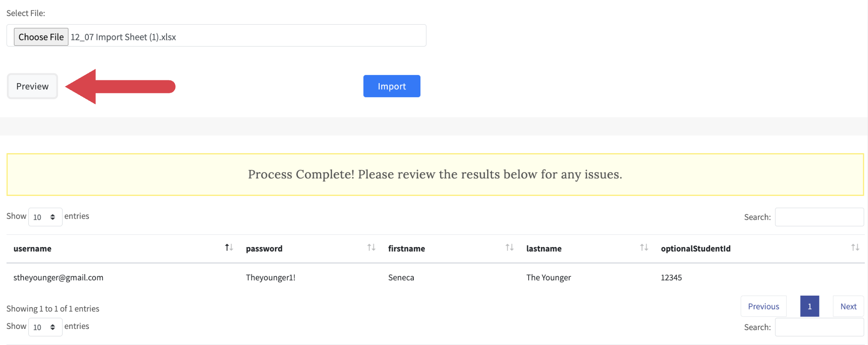Go to Next page of results
The image size is (868, 345).
(848, 306)
